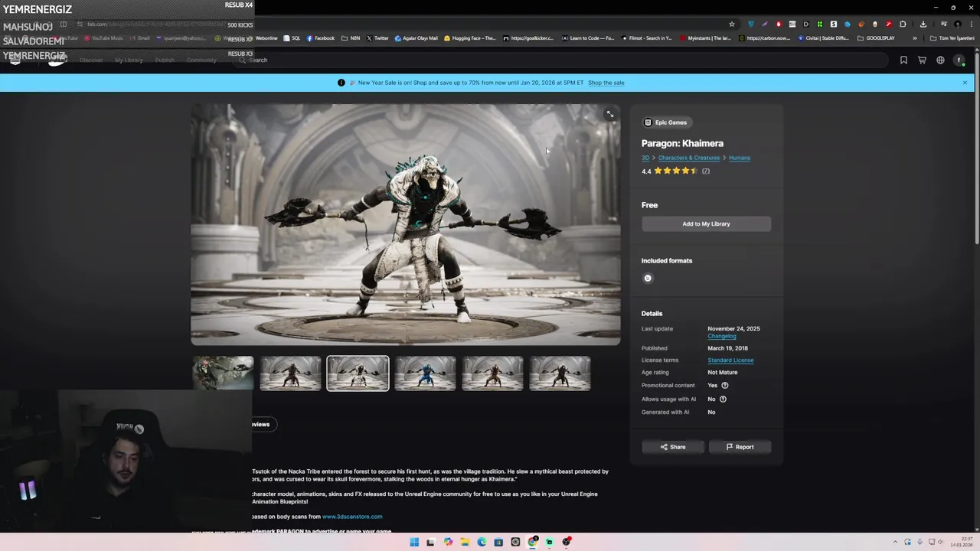Screen dimensions: 980x551
Task: Expand the preview image to fullscreen
Action: tap(610, 114)
